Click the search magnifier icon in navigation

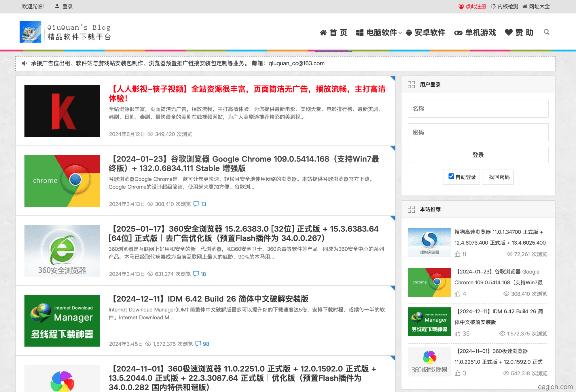tap(546, 32)
